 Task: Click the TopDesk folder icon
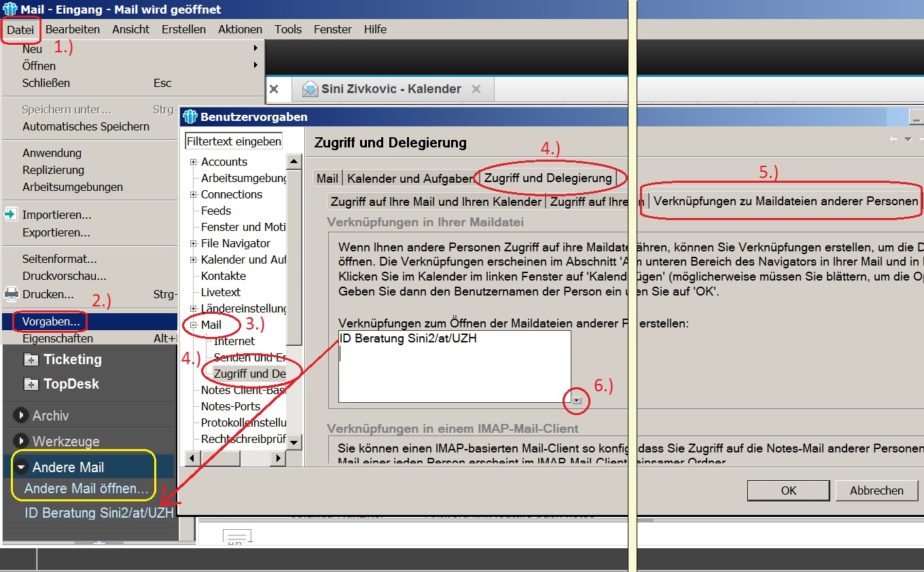click(31, 385)
